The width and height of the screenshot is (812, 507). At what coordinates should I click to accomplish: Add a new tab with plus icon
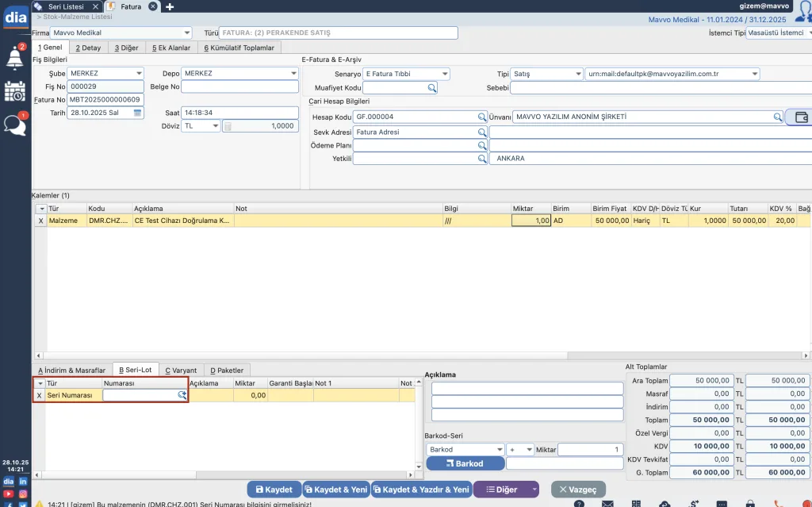pyautogui.click(x=170, y=6)
